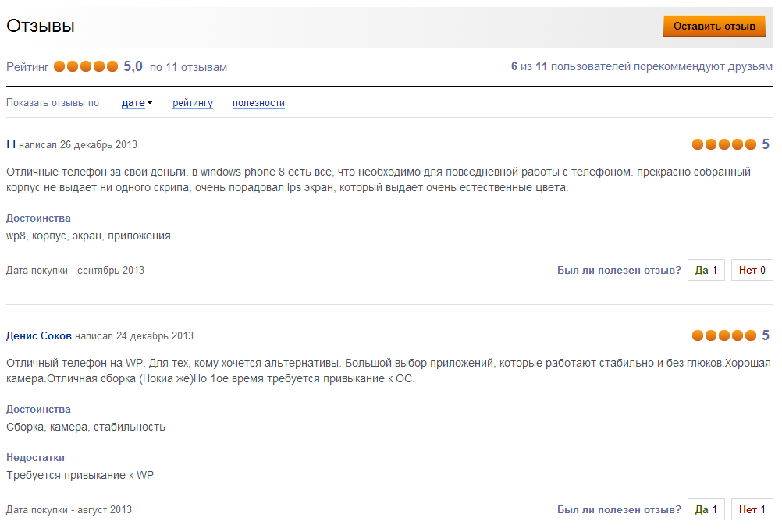Click the middle orange circle in overall rating
This screenshot has width=782, height=532.
coord(86,67)
